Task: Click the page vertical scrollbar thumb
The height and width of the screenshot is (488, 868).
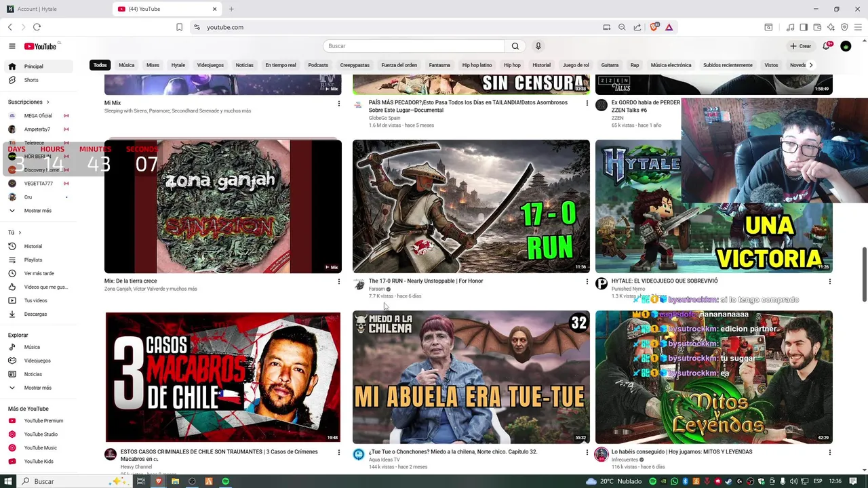Action: (865, 274)
